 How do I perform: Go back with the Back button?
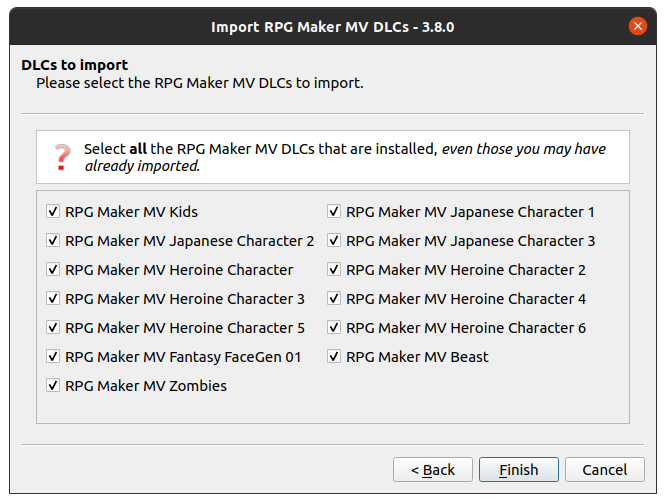(x=432, y=469)
